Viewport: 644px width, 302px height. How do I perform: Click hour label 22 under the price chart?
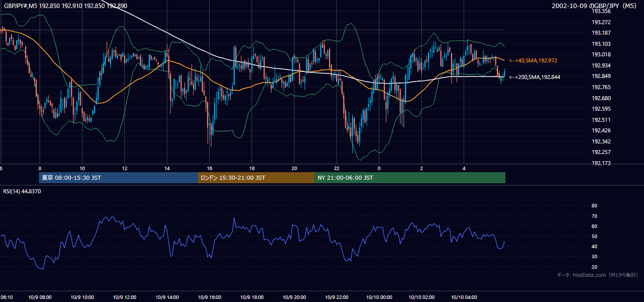pos(336,169)
